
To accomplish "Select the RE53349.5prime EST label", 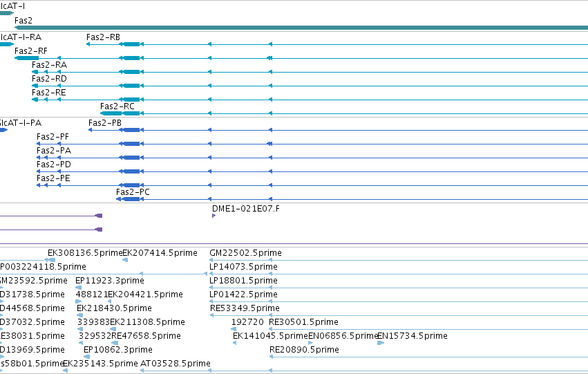I will [245, 309].
